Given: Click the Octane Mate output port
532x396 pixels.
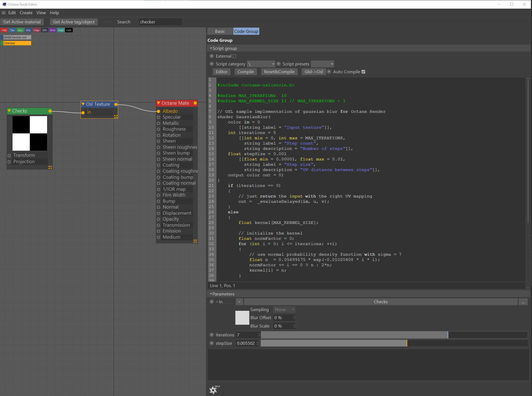Looking at the screenshot, I should 195,103.
